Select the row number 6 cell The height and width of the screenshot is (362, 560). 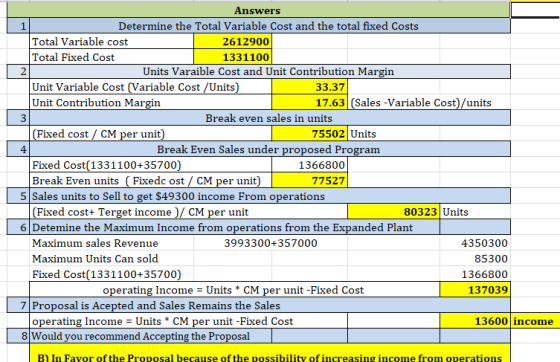tap(19, 227)
